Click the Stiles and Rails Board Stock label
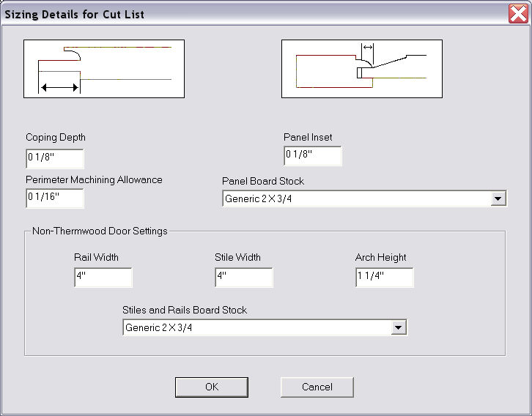The width and height of the screenshot is (532, 416). tap(185, 310)
